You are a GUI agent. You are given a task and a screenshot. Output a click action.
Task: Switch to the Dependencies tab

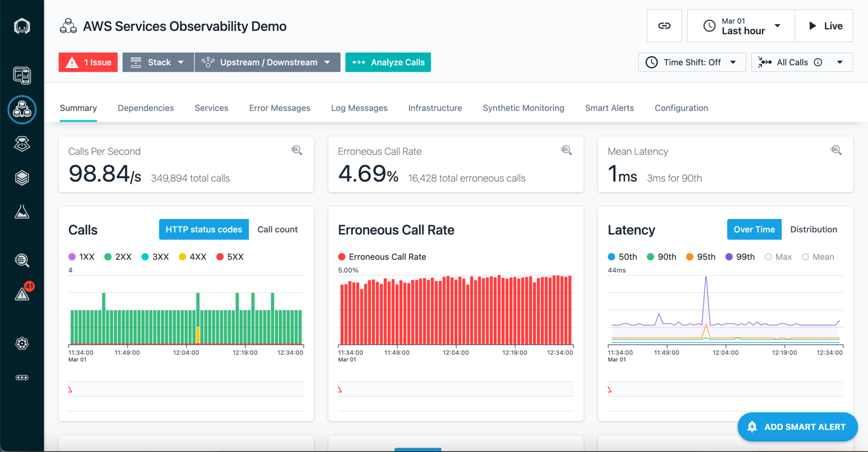[x=145, y=108]
